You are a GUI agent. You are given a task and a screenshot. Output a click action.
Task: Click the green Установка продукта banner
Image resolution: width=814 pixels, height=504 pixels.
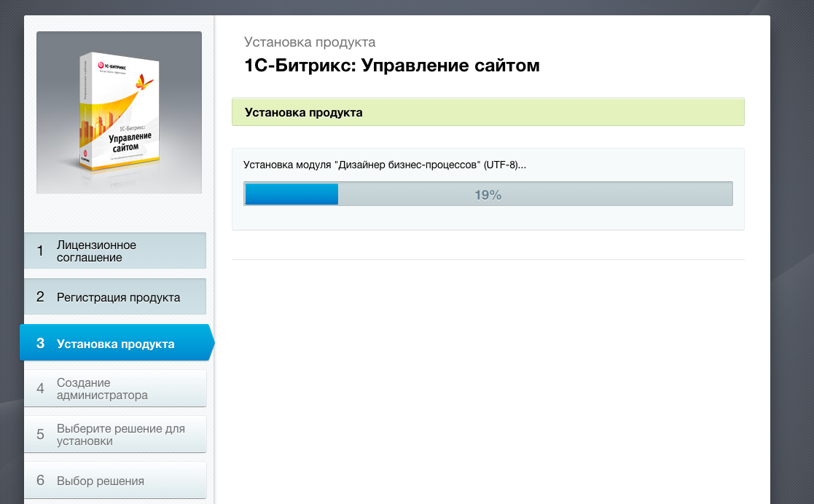(488, 112)
